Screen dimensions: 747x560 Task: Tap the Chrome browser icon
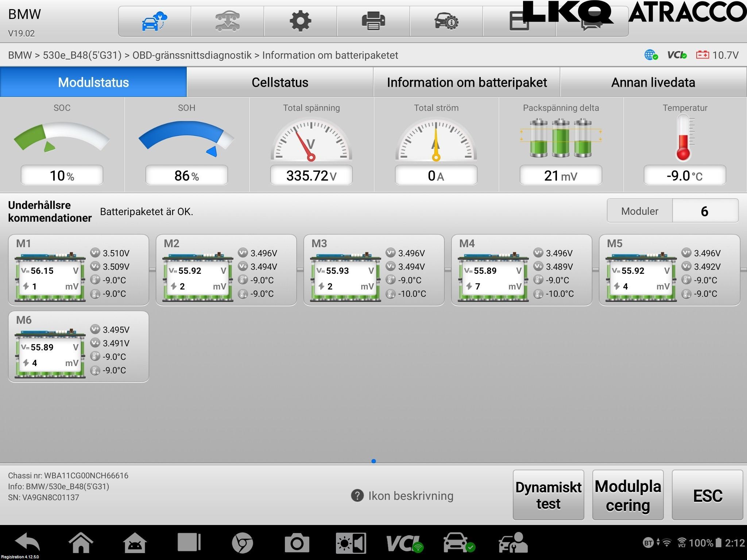[242, 543]
